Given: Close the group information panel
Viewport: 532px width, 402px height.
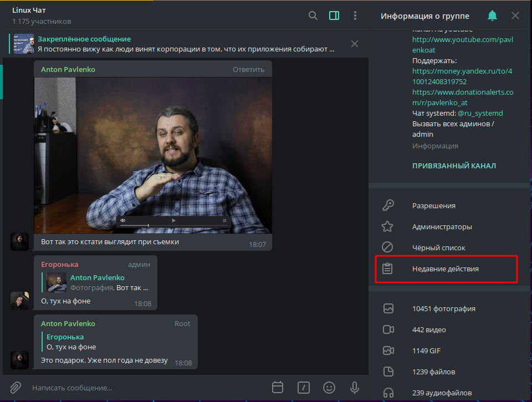Looking at the screenshot, I should (515, 16).
